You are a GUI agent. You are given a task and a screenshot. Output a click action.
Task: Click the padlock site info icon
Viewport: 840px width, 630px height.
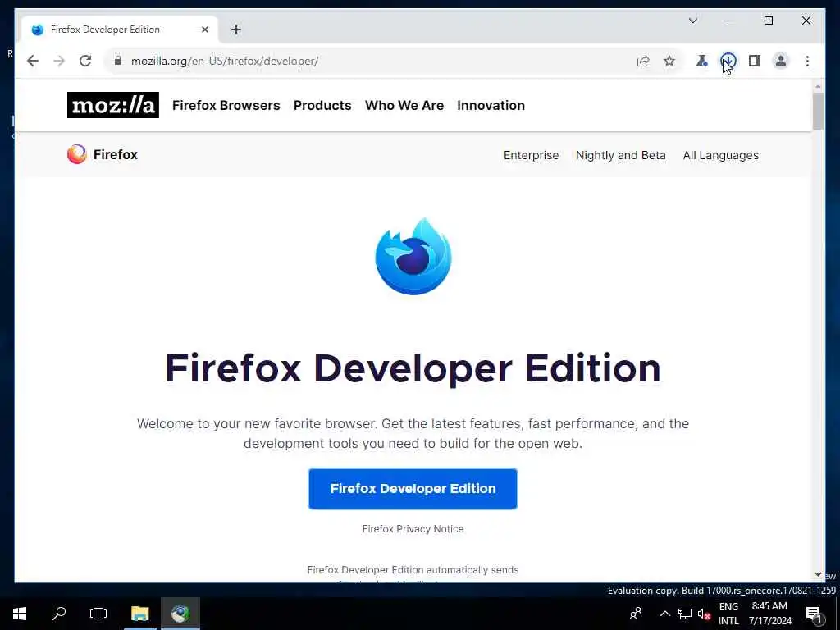[x=118, y=61]
